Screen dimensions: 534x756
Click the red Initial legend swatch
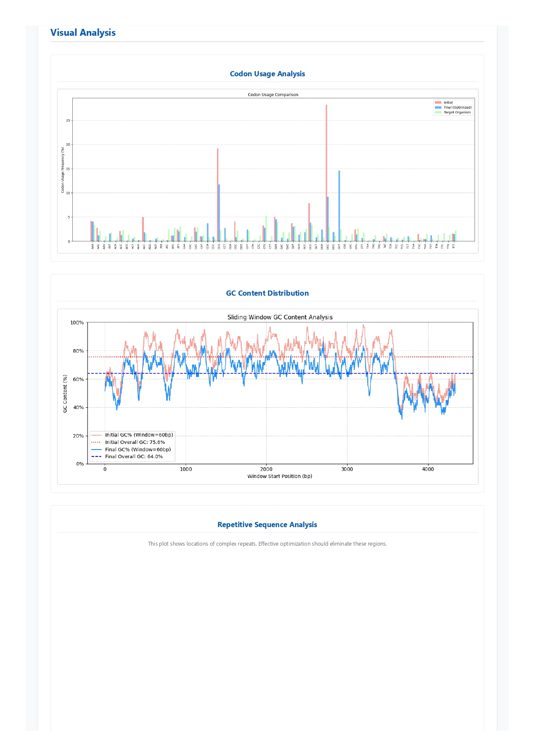(x=438, y=103)
